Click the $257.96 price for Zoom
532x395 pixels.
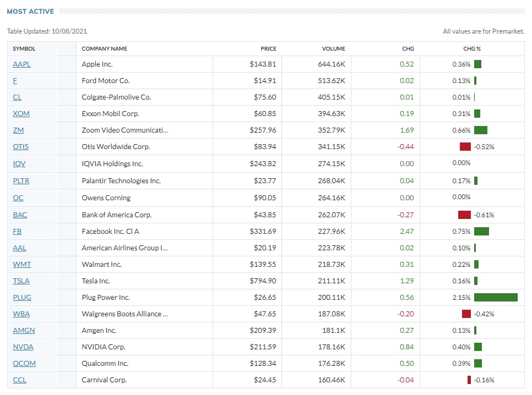(263, 130)
